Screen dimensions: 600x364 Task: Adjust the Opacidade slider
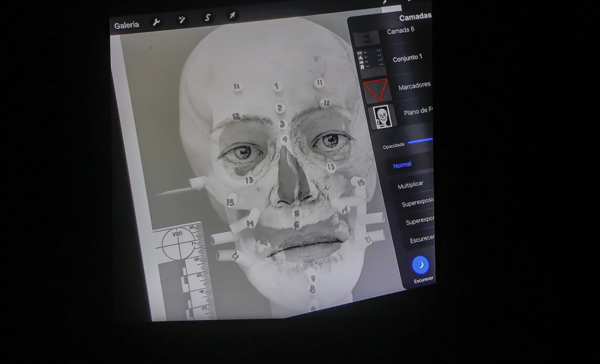pos(420,141)
